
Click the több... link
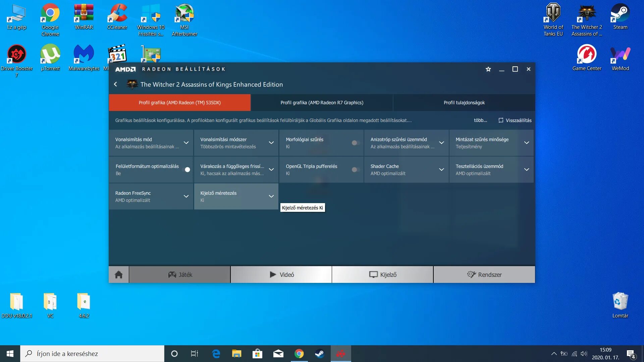coord(480,120)
